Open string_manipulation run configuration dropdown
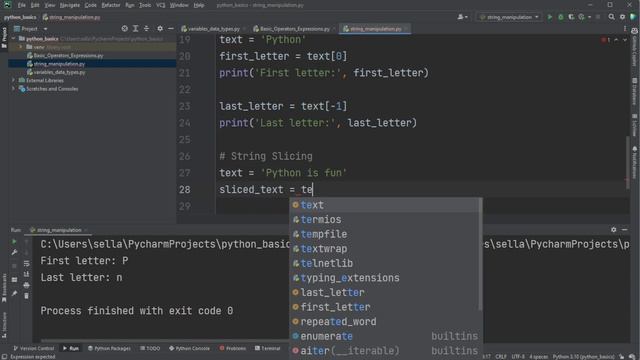 (x=509, y=17)
